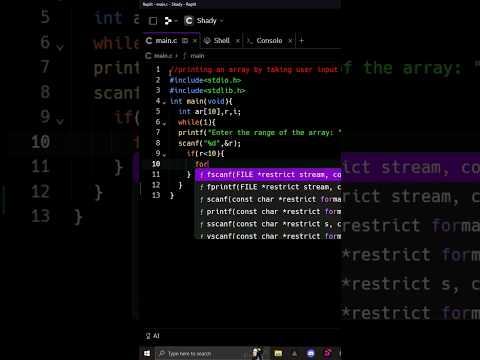Click the C language icon beside Shady

click(189, 21)
